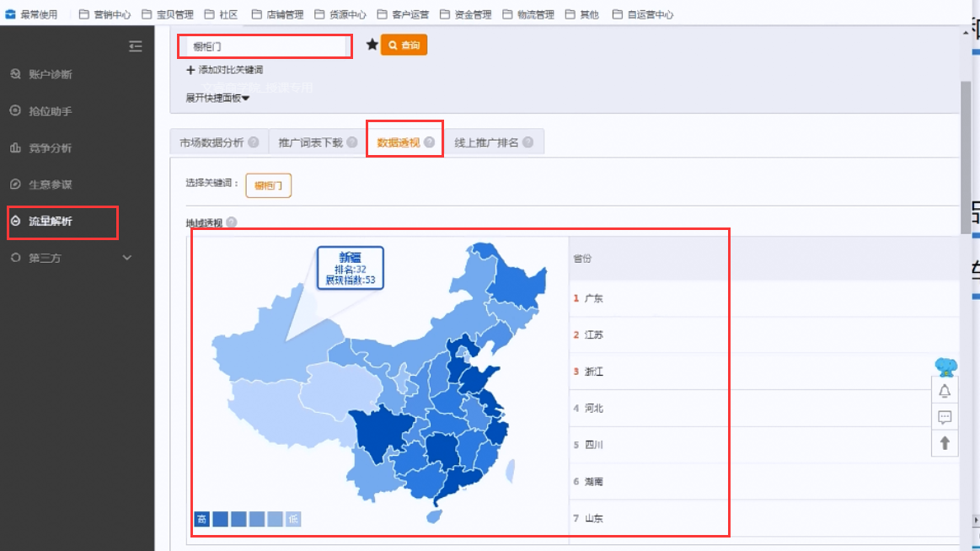Click the help icon beside 线上推广排名
980x551 pixels.
527,142
